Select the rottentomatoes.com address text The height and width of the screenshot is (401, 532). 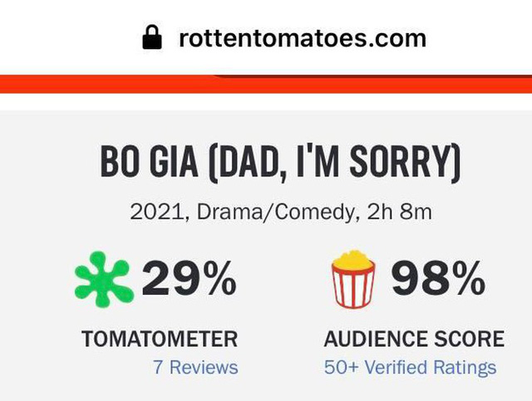[x=302, y=37]
